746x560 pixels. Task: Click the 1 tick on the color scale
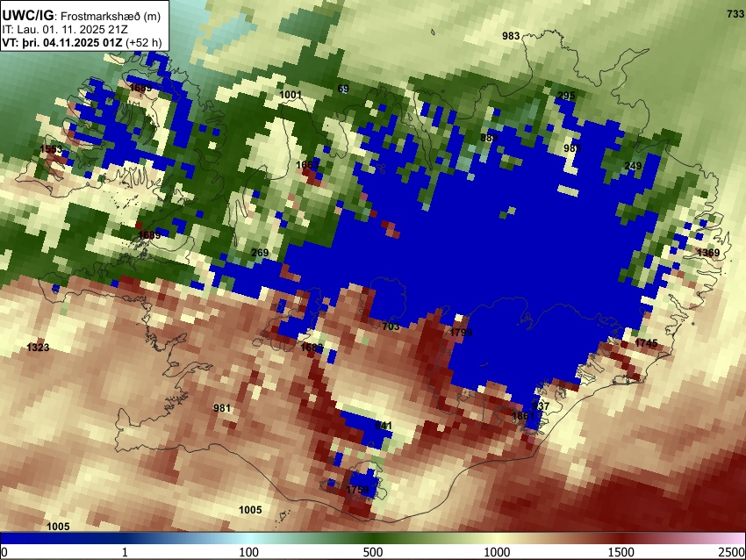point(125,552)
